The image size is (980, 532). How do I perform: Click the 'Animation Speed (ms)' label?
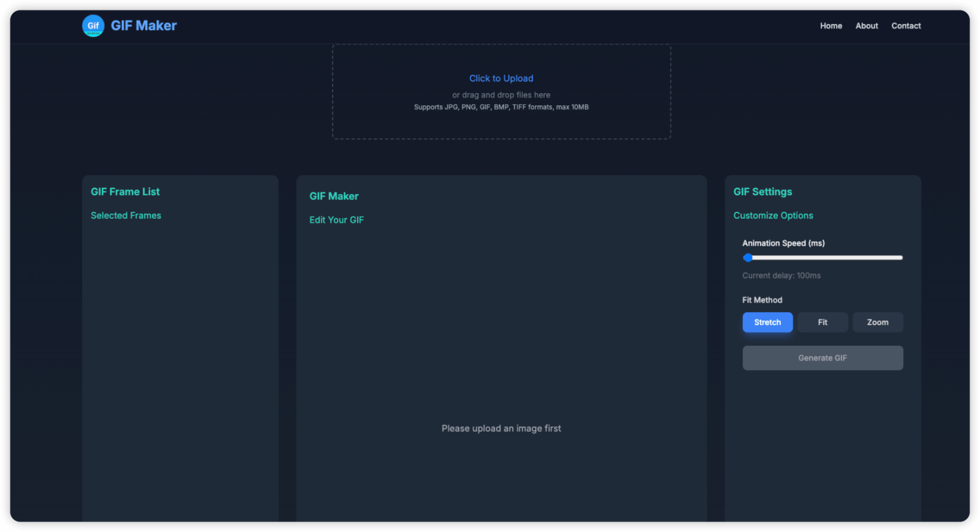point(783,243)
